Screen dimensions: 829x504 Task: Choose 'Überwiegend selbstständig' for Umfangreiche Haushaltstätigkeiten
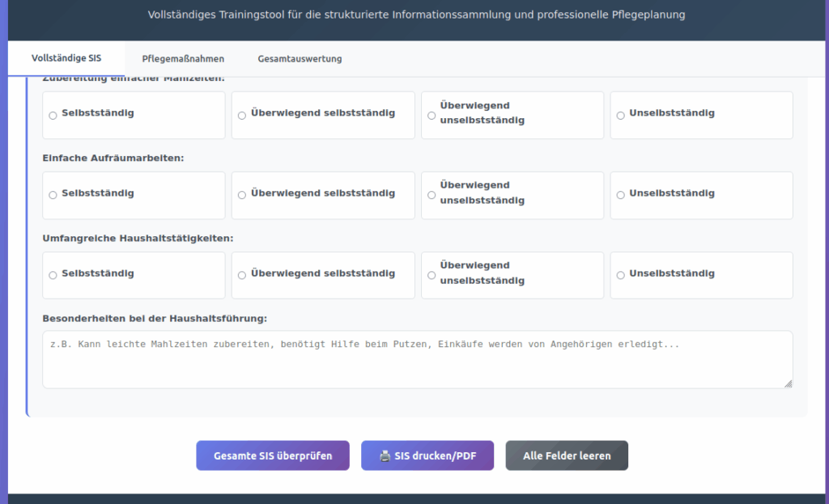pyautogui.click(x=242, y=275)
